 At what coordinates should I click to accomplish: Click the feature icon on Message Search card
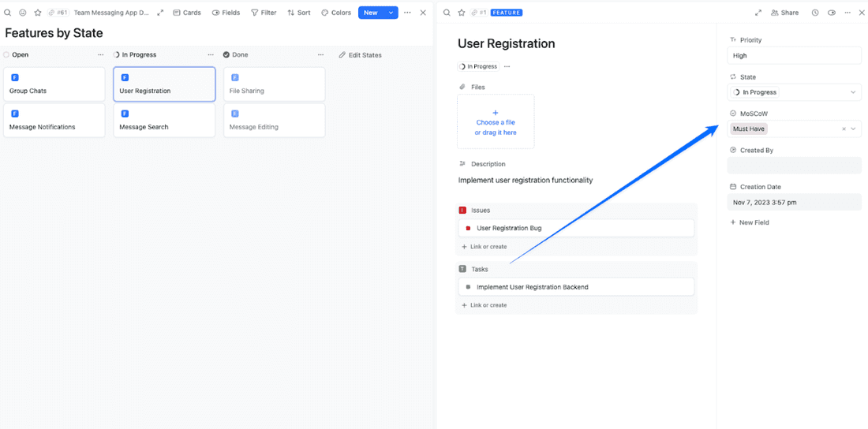(x=125, y=114)
